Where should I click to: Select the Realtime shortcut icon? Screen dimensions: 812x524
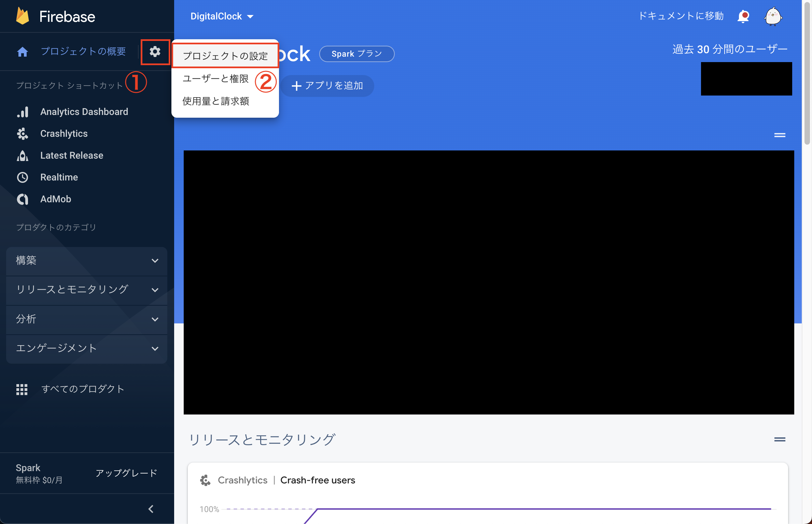[x=22, y=177]
